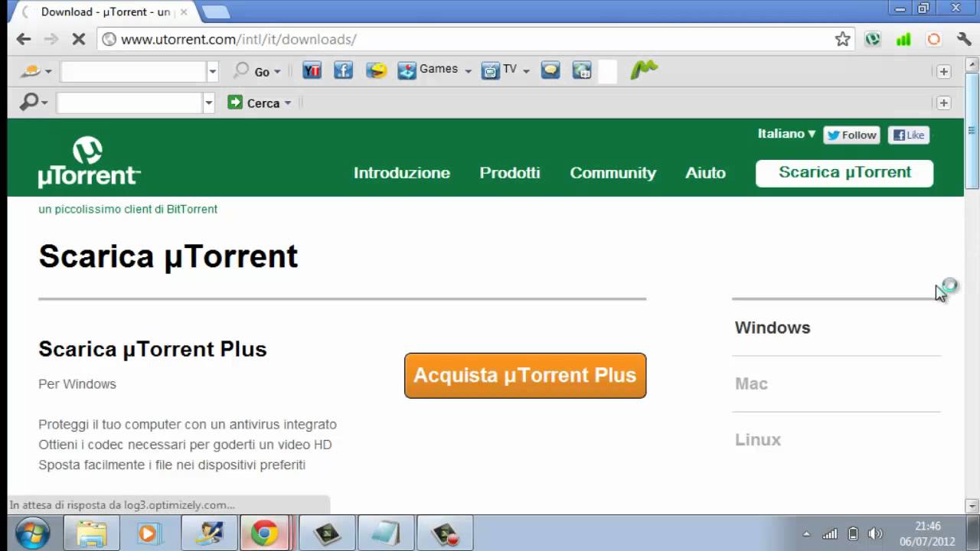This screenshot has width=980, height=551.
Task: Click the uTorrent extension icon beside the star
Action: (873, 39)
